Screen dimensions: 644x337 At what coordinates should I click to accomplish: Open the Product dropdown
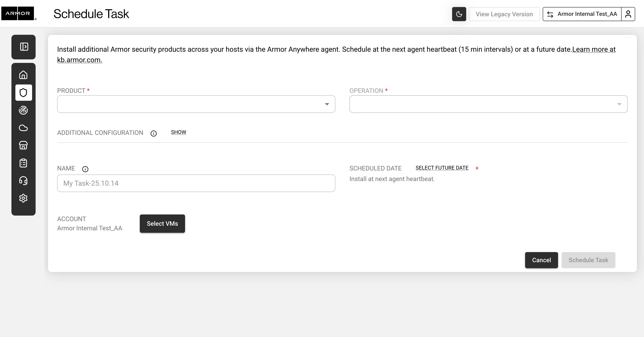coord(196,104)
